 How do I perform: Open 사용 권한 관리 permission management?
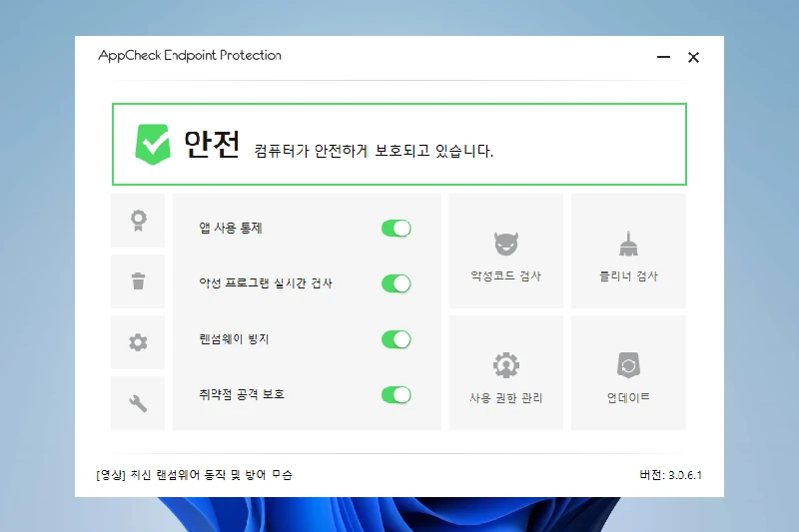[506, 372]
